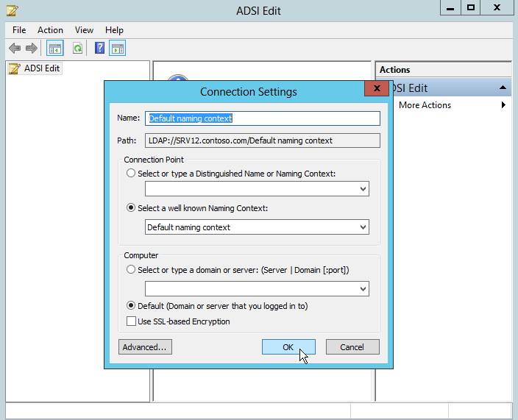Click the read-only Path field
Viewport: 518px width, 420px height.
tap(262, 140)
